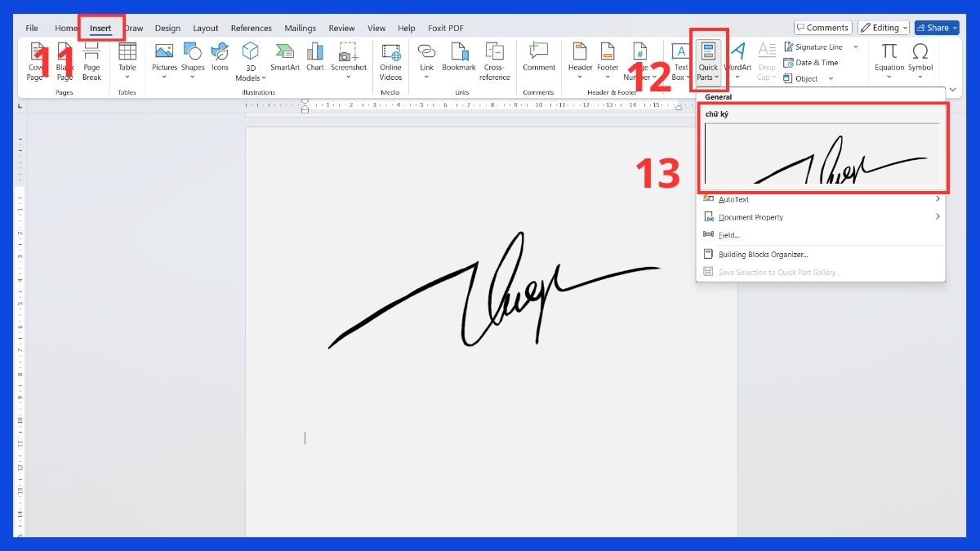
Task: Insert WordArt text
Action: 737,61
